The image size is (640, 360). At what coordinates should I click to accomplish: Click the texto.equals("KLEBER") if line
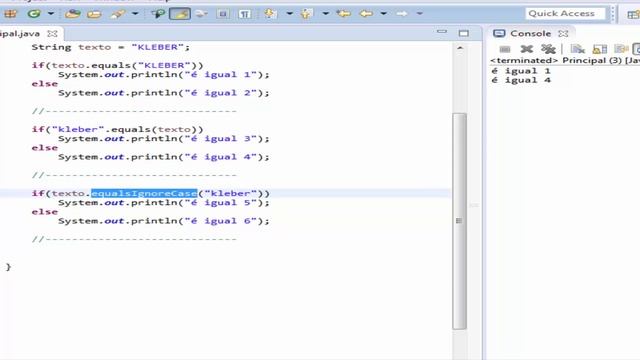pos(117,65)
